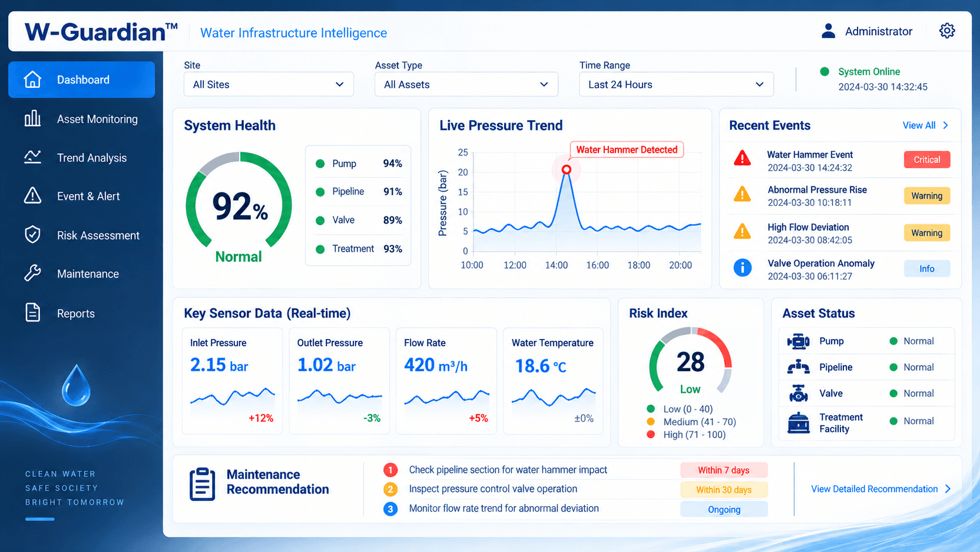Viewport: 980px width, 552px height.
Task: Click the Pump icon in Asset Status
Action: pos(798,341)
